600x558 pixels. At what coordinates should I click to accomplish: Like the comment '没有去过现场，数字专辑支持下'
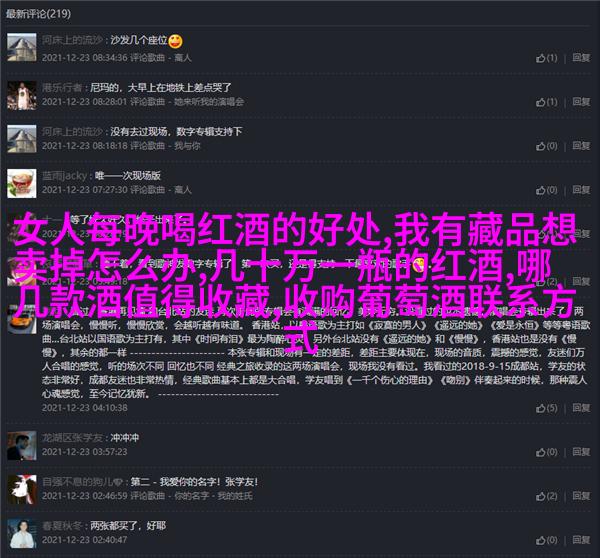click(546, 146)
